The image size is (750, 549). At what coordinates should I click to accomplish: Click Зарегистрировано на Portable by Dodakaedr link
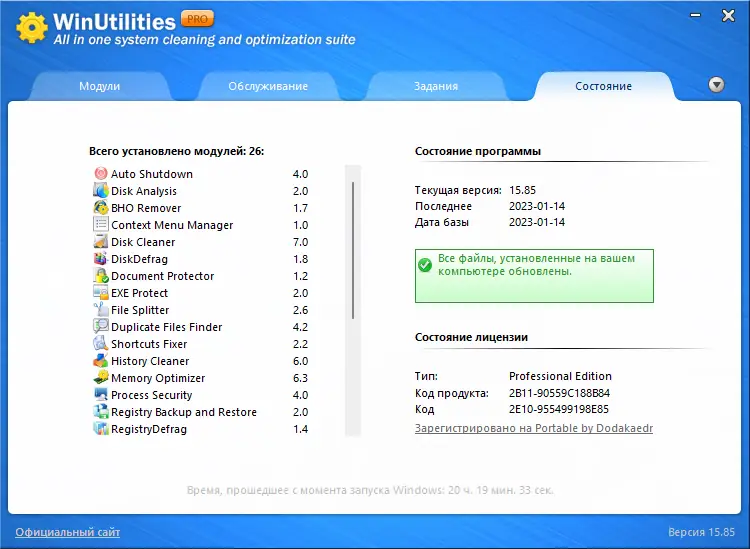pyautogui.click(x=534, y=428)
